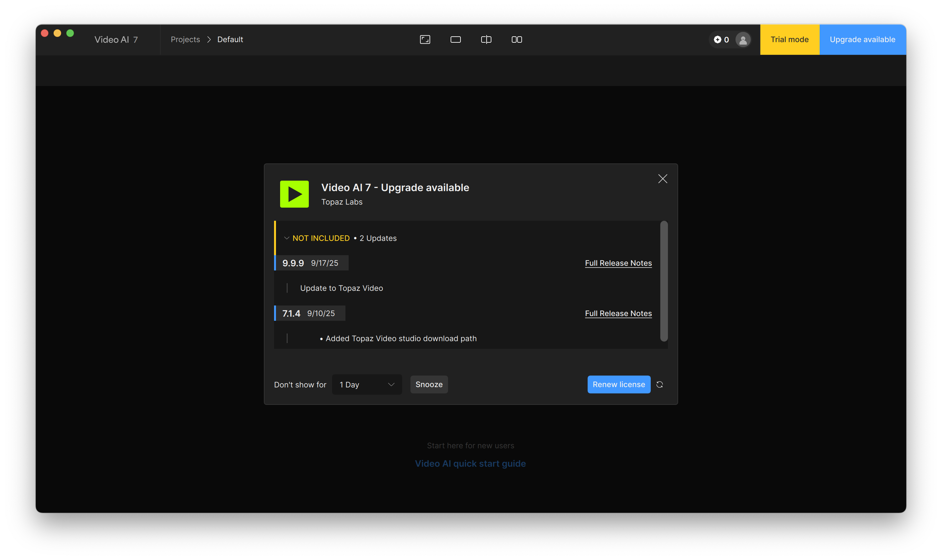The height and width of the screenshot is (560, 942).
Task: Open Full Release Notes for version 7.1.4
Action: tap(618, 313)
